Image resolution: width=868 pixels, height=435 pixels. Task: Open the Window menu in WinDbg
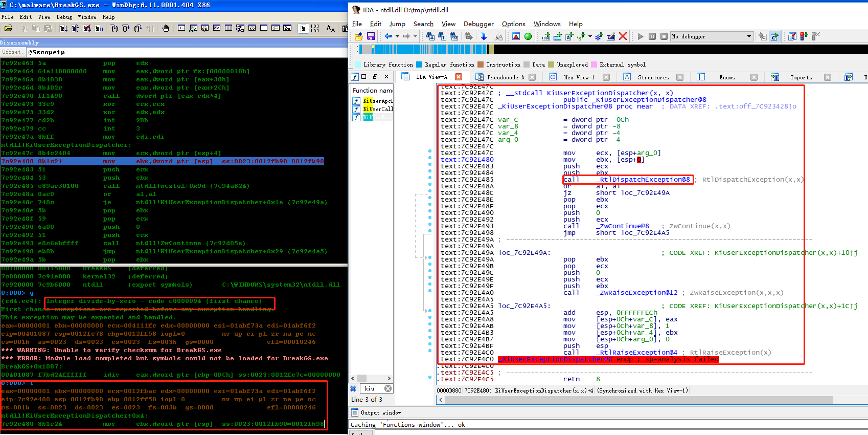[87, 17]
